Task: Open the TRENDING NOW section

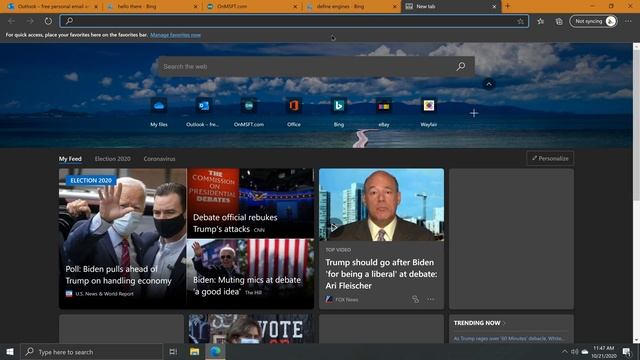Action: (479, 323)
